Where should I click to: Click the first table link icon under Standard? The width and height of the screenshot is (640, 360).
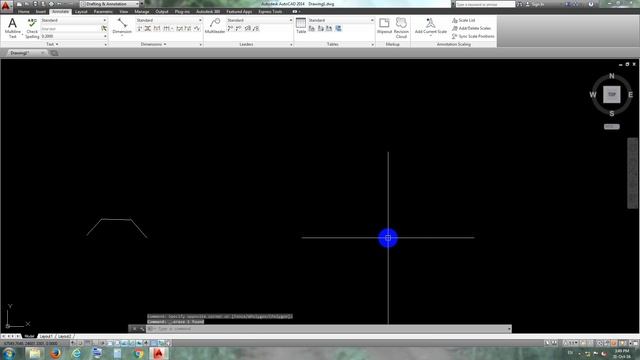tap(312, 29)
